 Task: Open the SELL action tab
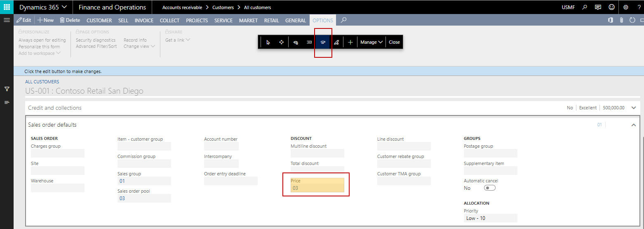(x=123, y=20)
